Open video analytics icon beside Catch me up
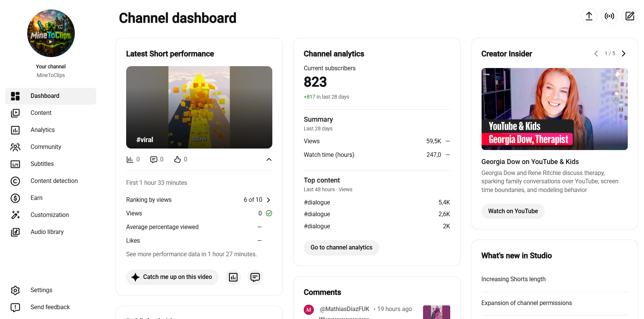644x319 pixels. pos(233,277)
